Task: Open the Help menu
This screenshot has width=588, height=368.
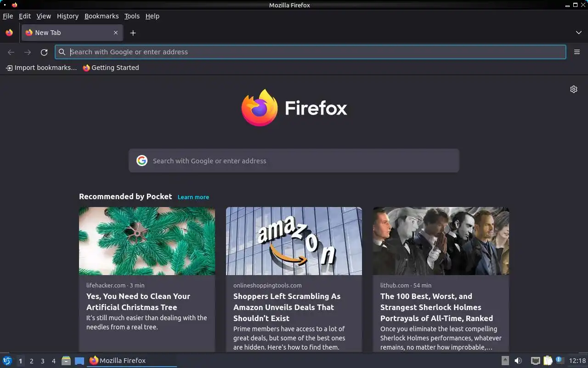Action: (x=153, y=16)
